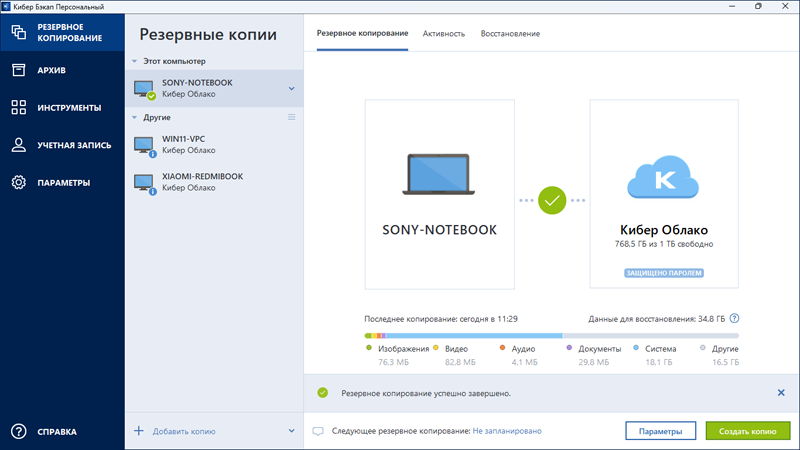This screenshot has height=450, width=800.
Task: Click the Параметры button at bottom
Action: click(660, 431)
